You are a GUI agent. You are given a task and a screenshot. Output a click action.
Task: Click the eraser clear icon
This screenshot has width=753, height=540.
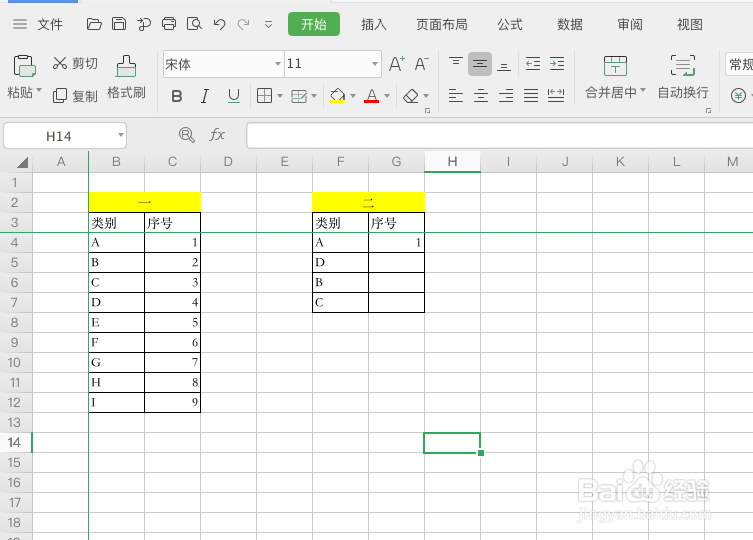[x=411, y=96]
